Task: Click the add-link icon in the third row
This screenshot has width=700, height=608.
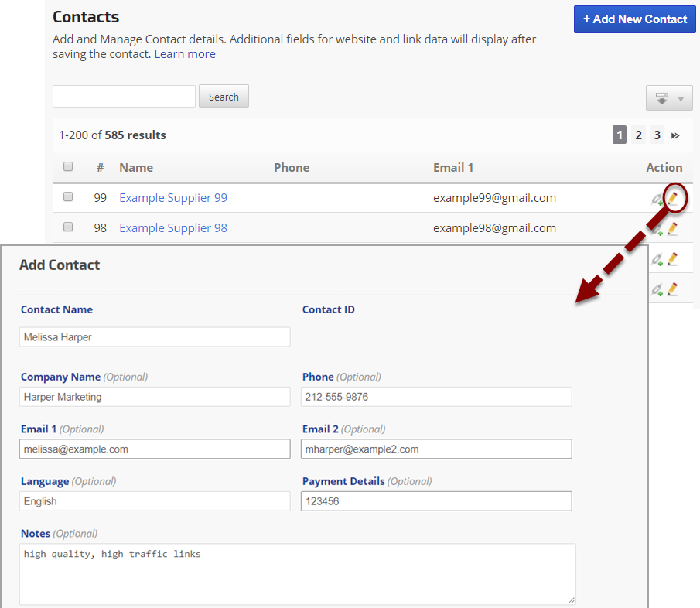Action: (x=657, y=259)
